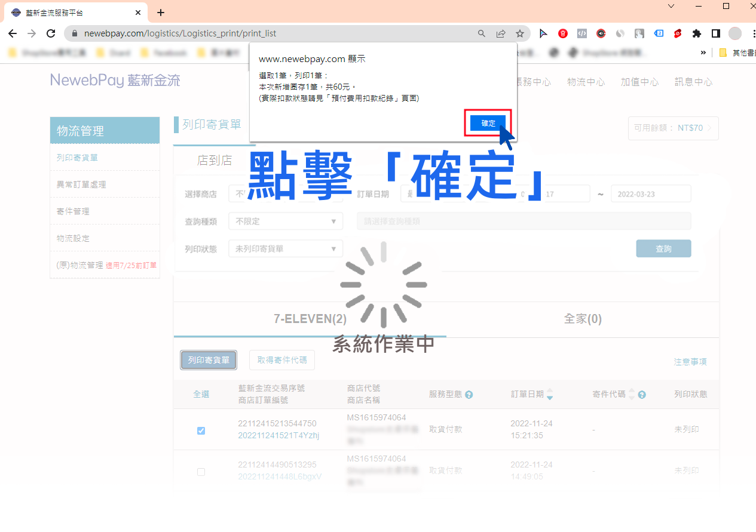The width and height of the screenshot is (756, 532).
Task: Open a new browser tab with plus
Action: click(x=161, y=13)
